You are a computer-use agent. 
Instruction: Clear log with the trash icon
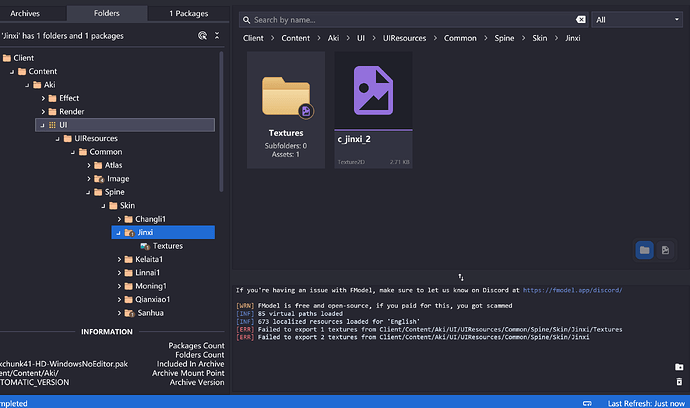pyautogui.click(x=679, y=382)
